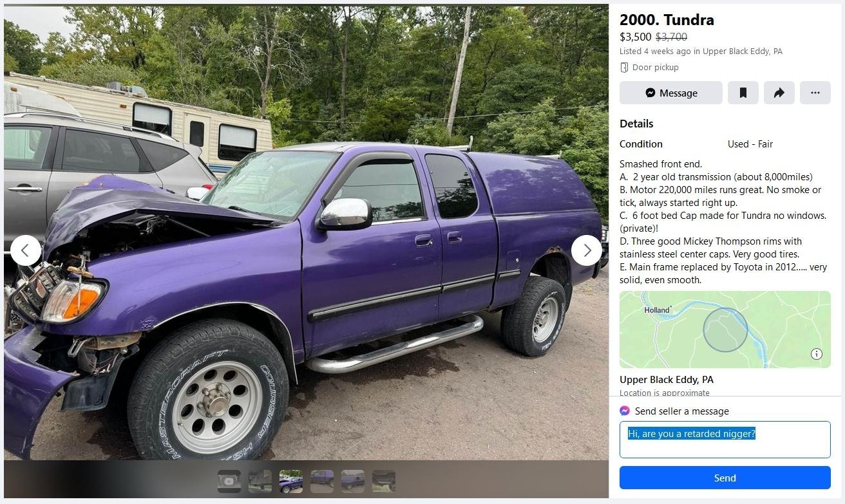This screenshot has height=504, width=845.
Task: Click the Door pickup icon
Action: pyautogui.click(x=624, y=67)
